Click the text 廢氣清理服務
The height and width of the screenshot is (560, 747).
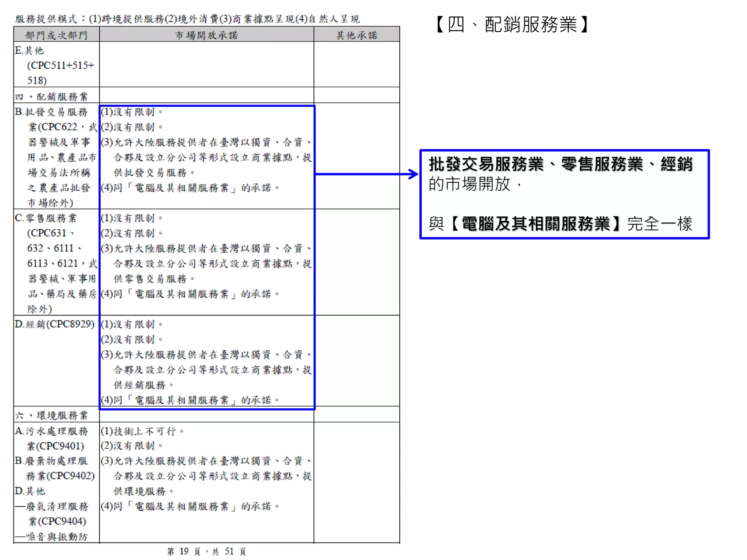point(57,506)
